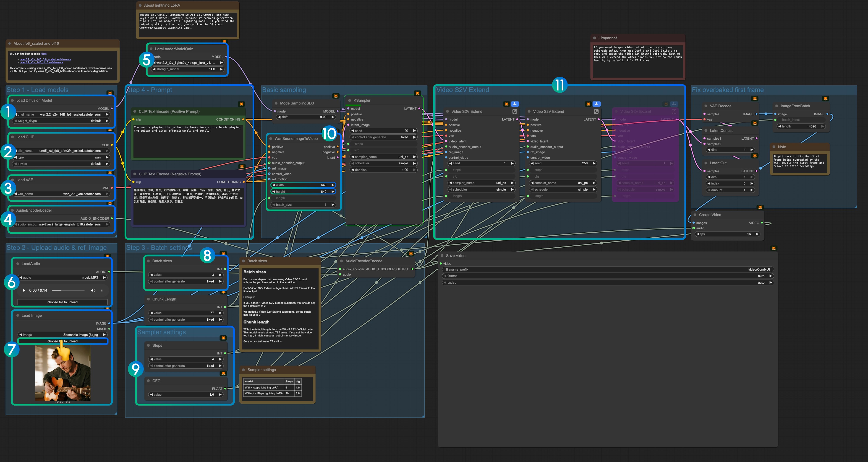The width and height of the screenshot is (868, 462).
Task: Open the format dropdown in Save Video
Action: coord(607,276)
